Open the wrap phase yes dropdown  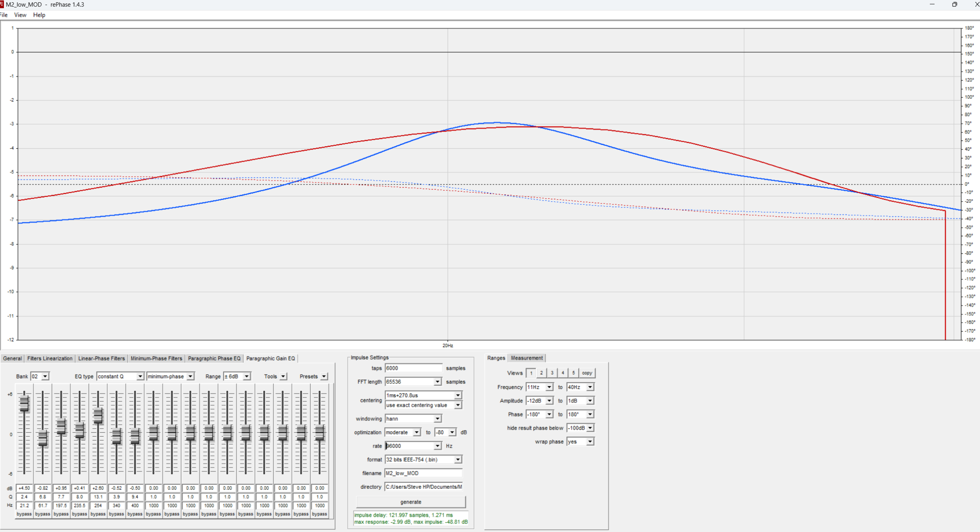(x=590, y=442)
